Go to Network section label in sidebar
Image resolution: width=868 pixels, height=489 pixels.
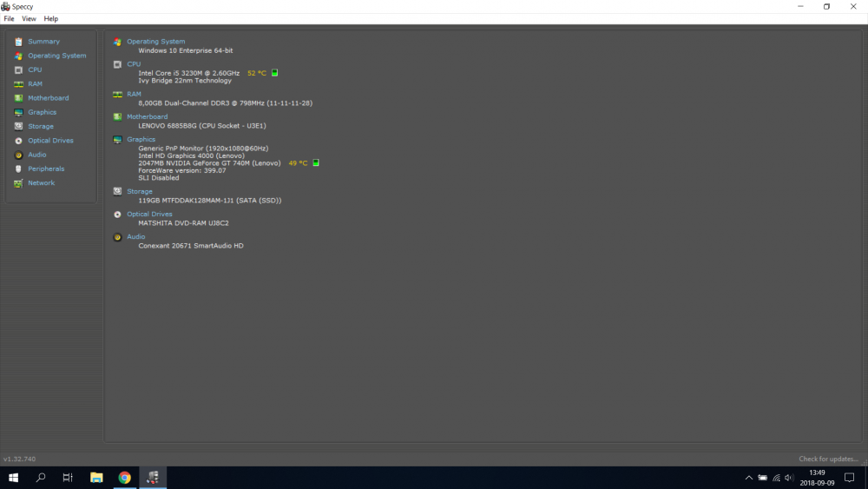42,182
